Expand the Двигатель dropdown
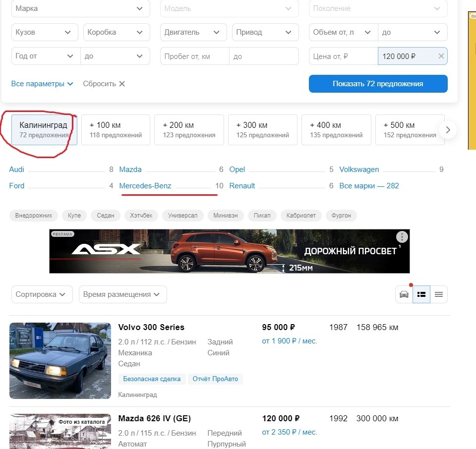The width and height of the screenshot is (476, 449). click(x=193, y=32)
